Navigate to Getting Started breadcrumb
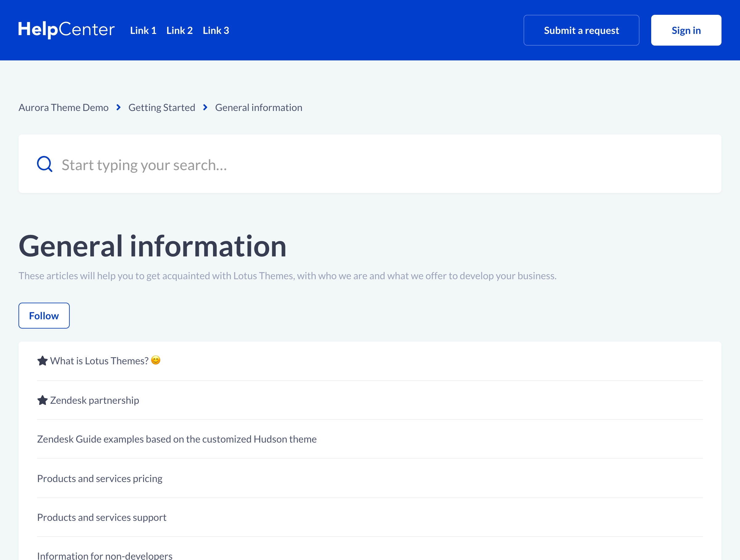Image resolution: width=740 pixels, height=560 pixels. click(x=162, y=107)
